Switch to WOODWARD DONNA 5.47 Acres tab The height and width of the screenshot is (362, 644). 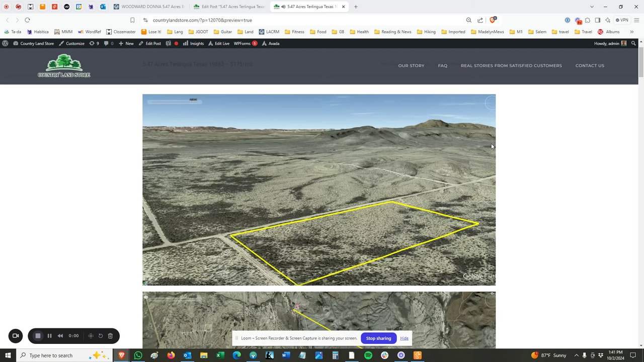(149, 7)
